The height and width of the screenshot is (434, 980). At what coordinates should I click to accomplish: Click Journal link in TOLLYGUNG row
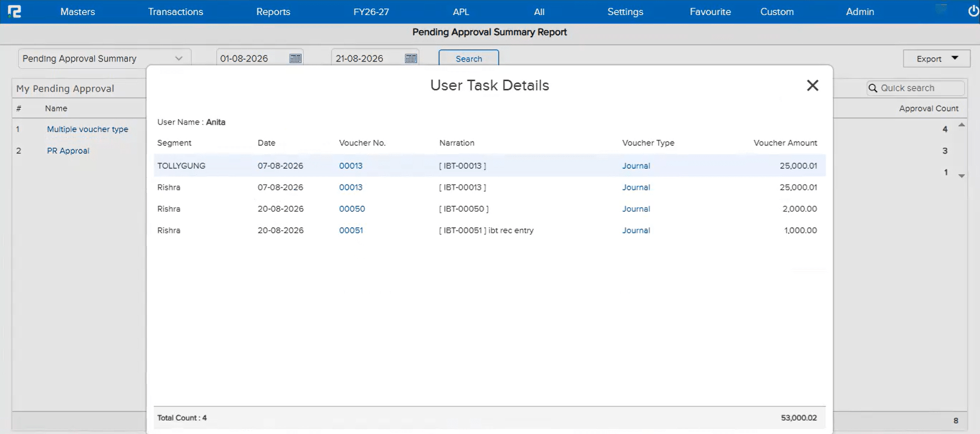click(636, 166)
